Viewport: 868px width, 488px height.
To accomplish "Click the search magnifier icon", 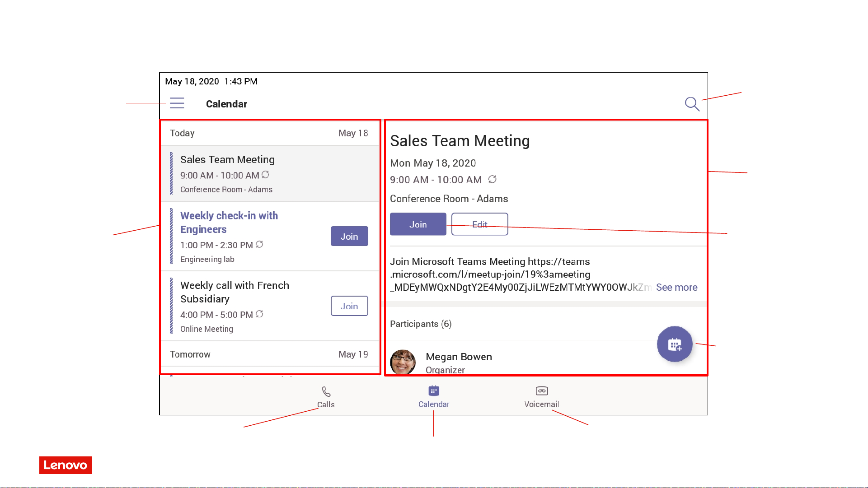I will (692, 104).
